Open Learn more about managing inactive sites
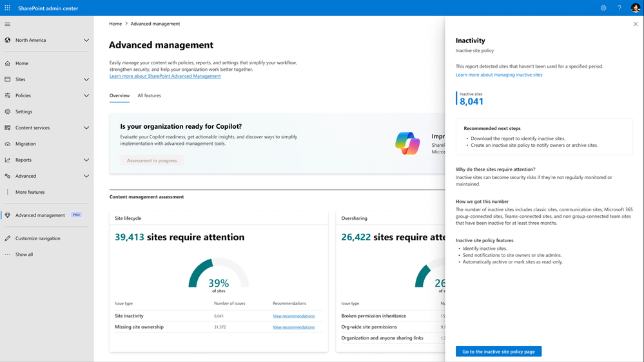The image size is (644, 362). pos(499,75)
